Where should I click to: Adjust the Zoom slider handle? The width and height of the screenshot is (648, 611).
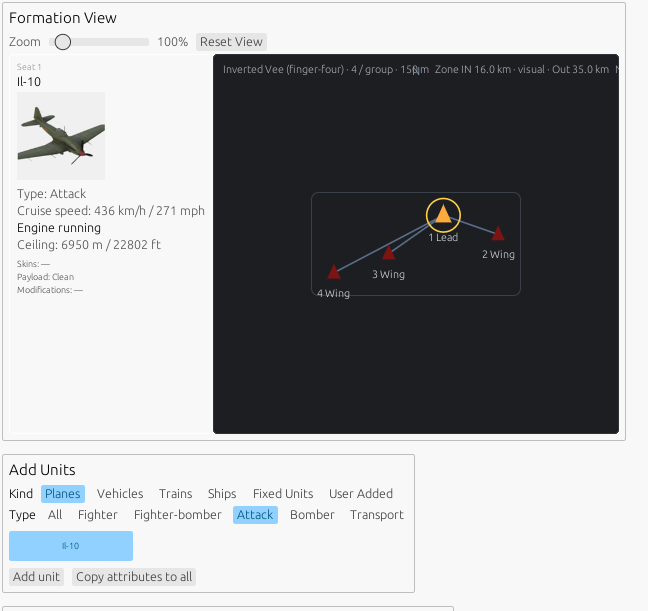(x=62, y=42)
